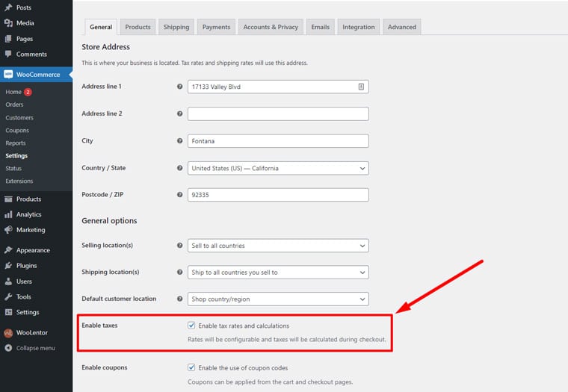Focus the empty Address line 2 field

(278, 113)
